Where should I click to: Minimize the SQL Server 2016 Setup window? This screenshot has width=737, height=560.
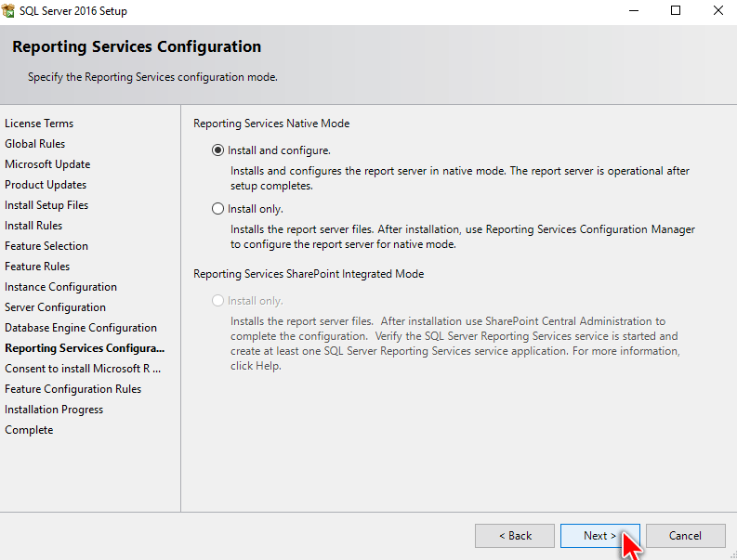coord(634,10)
